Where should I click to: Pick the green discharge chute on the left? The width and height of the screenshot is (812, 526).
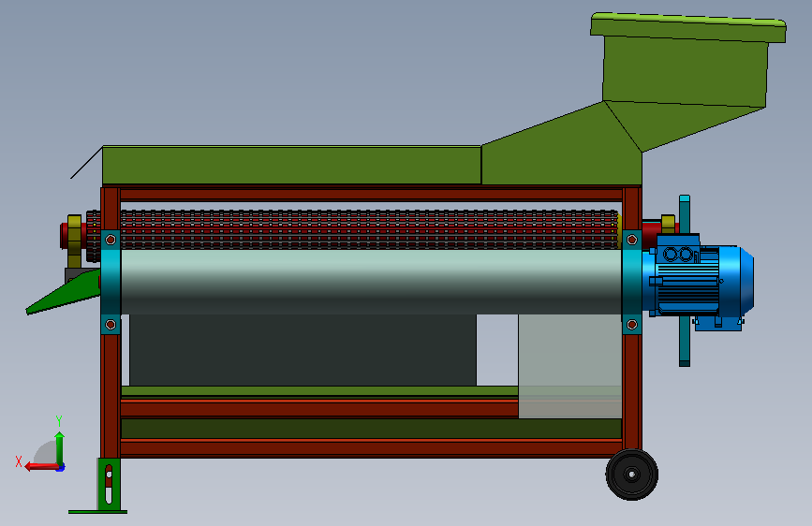(x=63, y=292)
